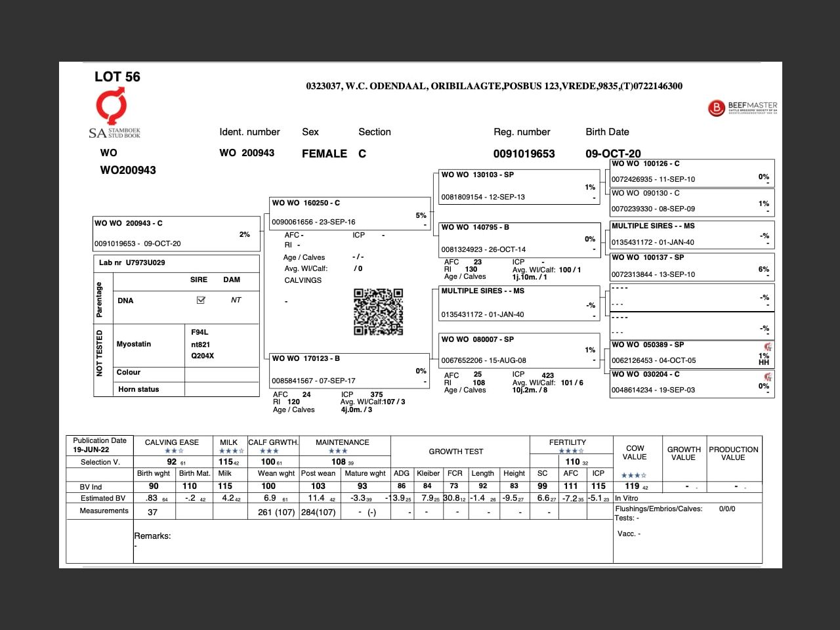This screenshot has width=840, height=630.
Task: Click the NT value under DNA dam
Action: point(236,300)
